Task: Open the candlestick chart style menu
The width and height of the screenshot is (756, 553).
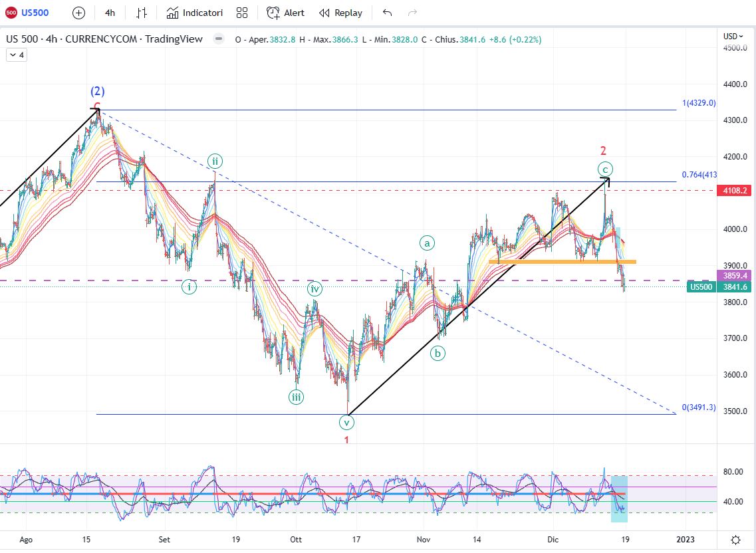Action: tap(141, 13)
